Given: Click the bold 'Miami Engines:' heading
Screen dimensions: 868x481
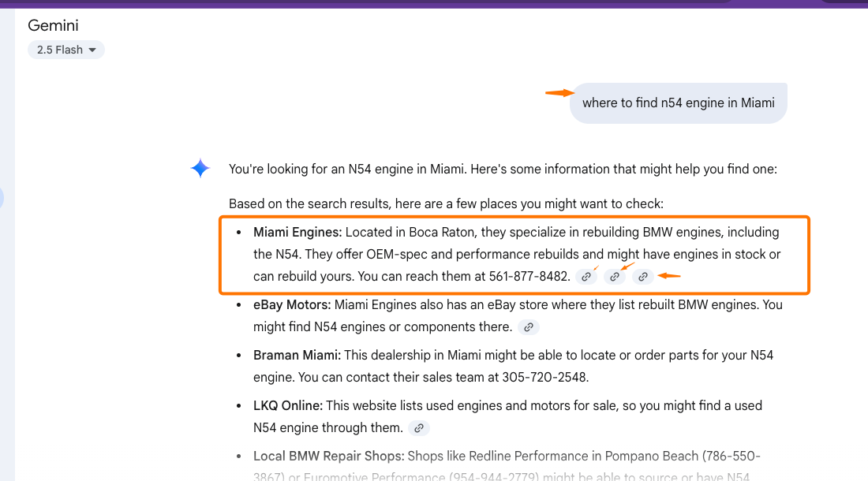Looking at the screenshot, I should coord(297,232).
